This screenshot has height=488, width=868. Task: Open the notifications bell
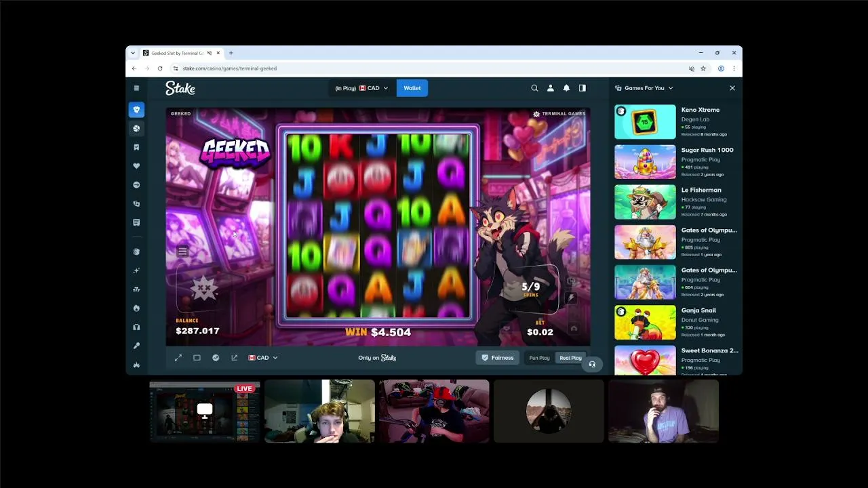click(566, 88)
